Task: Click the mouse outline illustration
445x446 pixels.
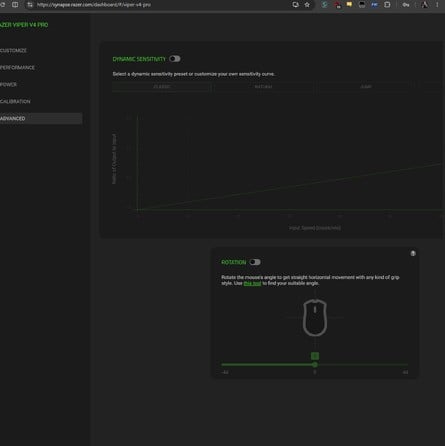Action: (x=315, y=318)
